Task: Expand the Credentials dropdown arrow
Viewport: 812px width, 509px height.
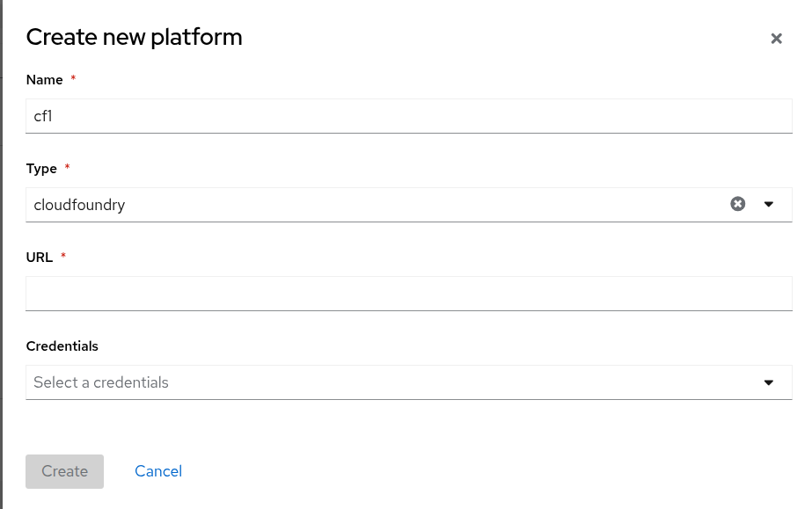Action: [x=769, y=382]
